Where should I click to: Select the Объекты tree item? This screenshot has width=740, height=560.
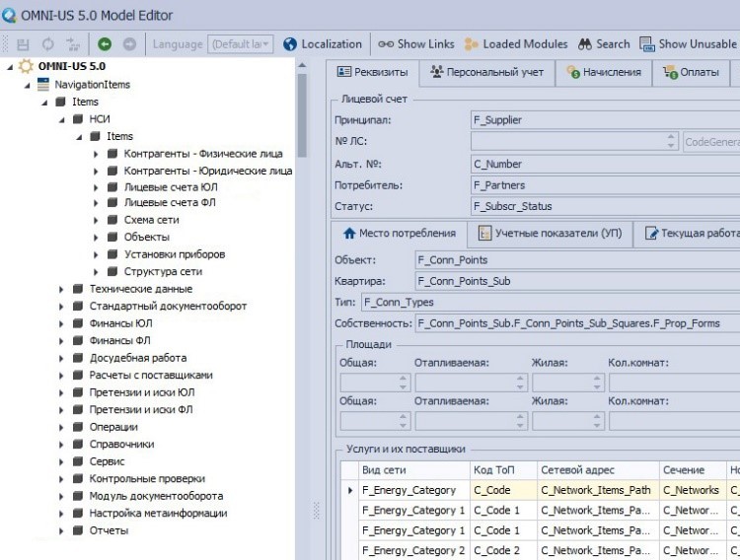click(x=147, y=238)
